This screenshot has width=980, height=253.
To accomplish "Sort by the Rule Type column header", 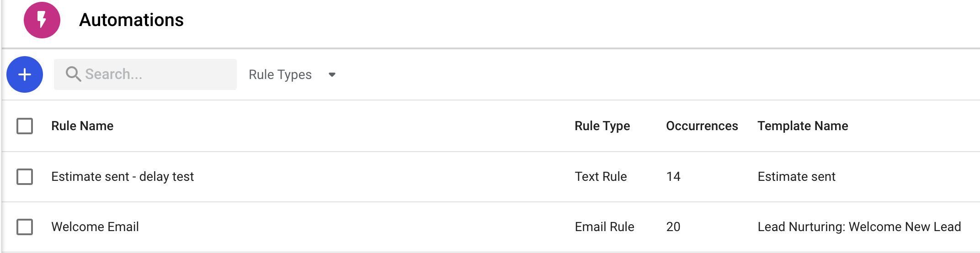I will tap(602, 126).
